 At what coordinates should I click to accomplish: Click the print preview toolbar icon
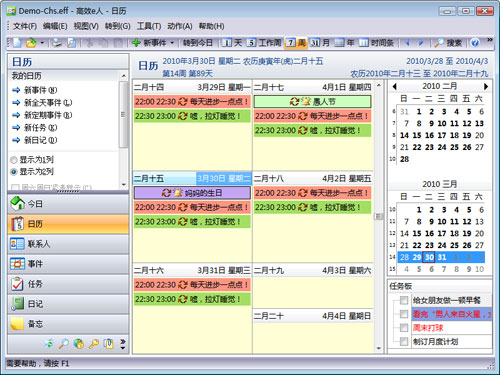pyautogui.click(x=71, y=42)
